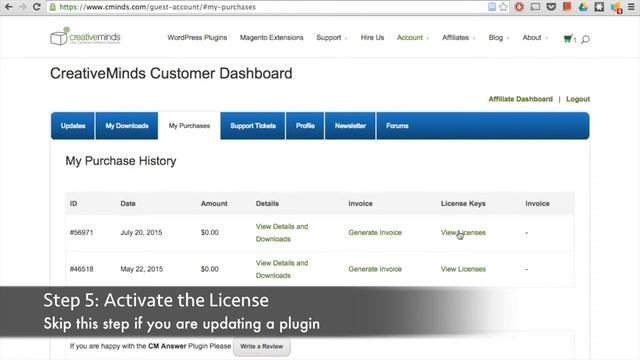Click the address bar URL field
640x360 pixels.
tap(269, 7)
